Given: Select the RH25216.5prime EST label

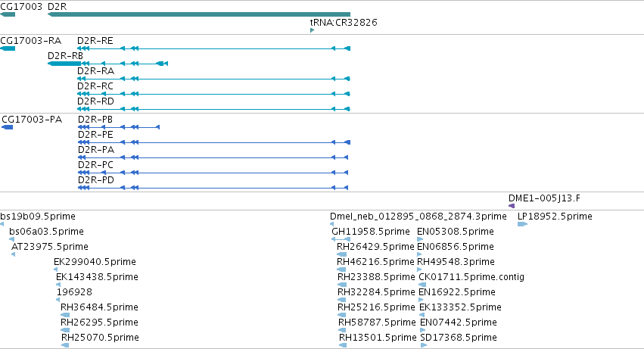Looking at the screenshot, I should click(376, 308).
